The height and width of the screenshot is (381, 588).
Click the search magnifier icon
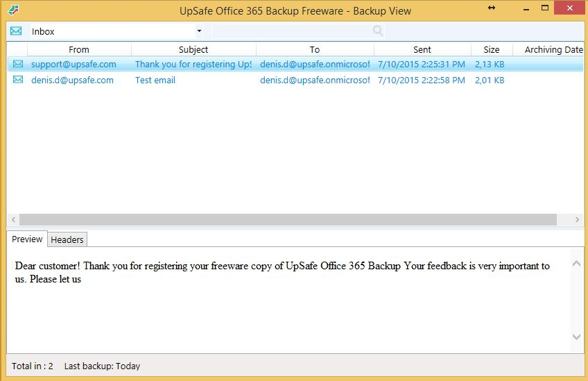click(x=378, y=31)
